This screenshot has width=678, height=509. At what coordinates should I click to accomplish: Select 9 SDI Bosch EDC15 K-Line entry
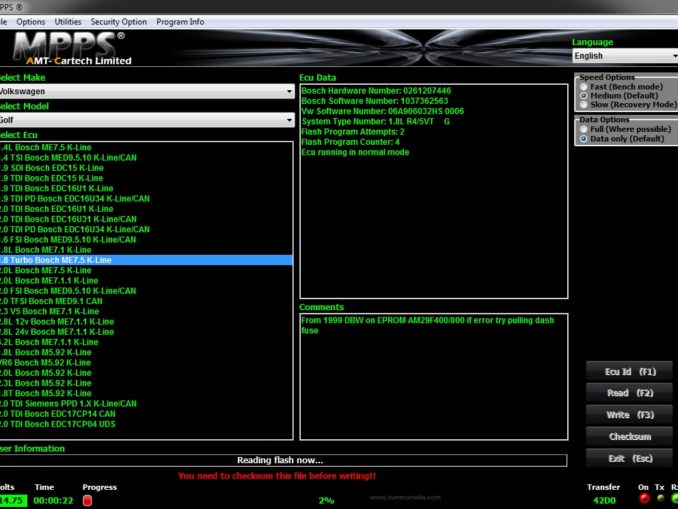(146, 168)
